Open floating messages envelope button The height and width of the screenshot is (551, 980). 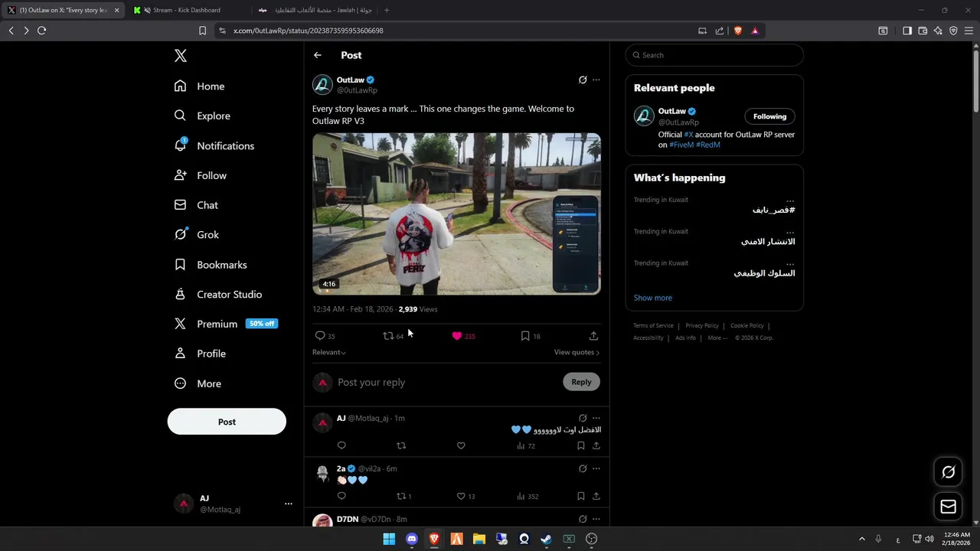pyautogui.click(x=948, y=507)
